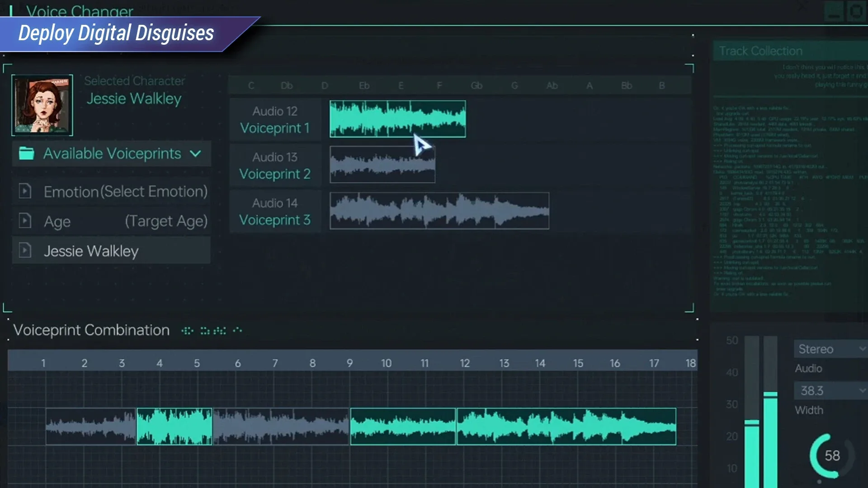Click the second dotted icon in Voiceprint Combination header

(206, 330)
